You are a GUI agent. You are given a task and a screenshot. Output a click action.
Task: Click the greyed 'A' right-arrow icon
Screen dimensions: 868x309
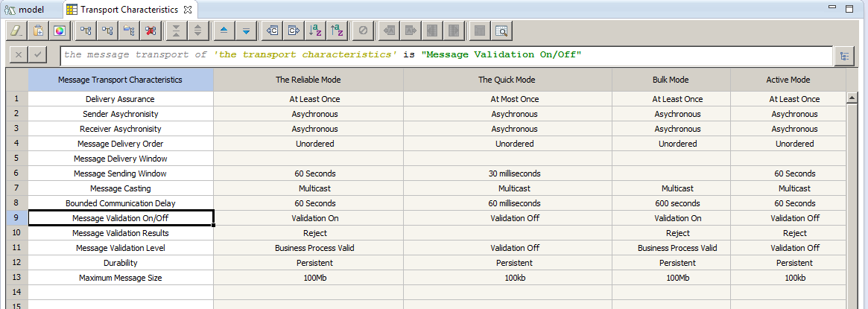411,31
